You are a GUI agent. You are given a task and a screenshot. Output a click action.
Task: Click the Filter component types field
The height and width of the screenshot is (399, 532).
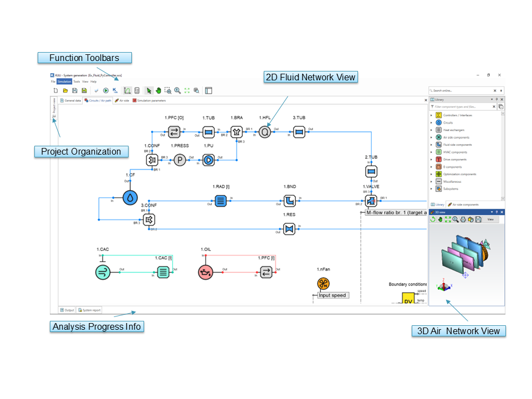point(461,106)
